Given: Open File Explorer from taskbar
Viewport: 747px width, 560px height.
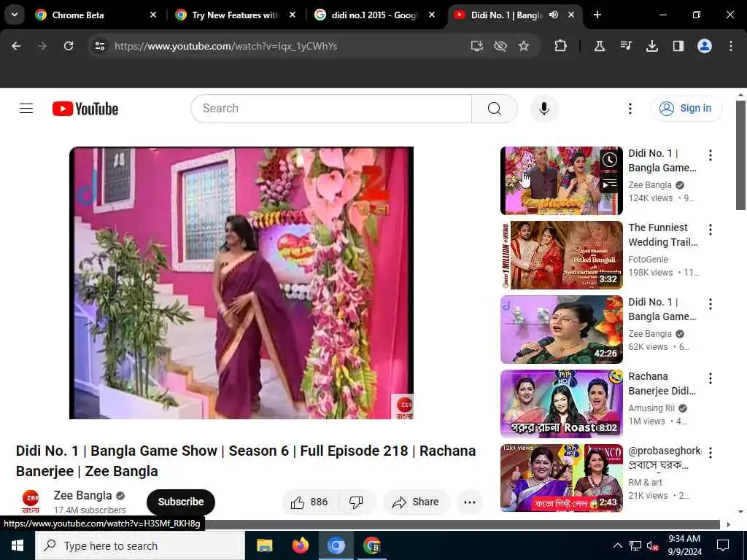Looking at the screenshot, I should (x=264, y=545).
